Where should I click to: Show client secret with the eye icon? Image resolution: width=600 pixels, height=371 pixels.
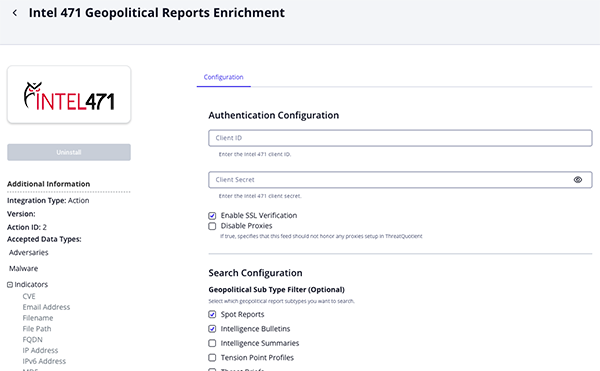click(x=578, y=179)
